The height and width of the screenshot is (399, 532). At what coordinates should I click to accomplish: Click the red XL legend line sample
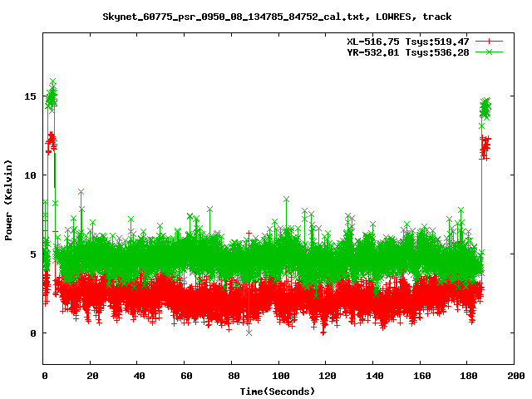tap(489, 42)
